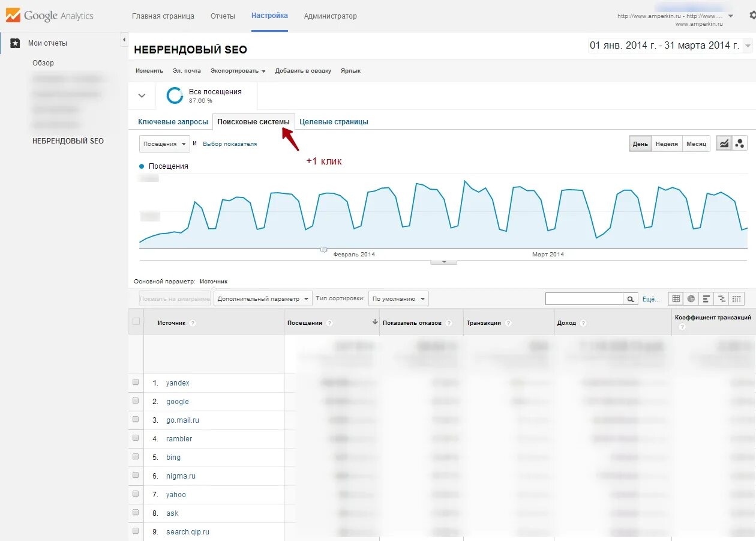Open the Администратор tab
The image size is (756, 541).
[x=331, y=16]
